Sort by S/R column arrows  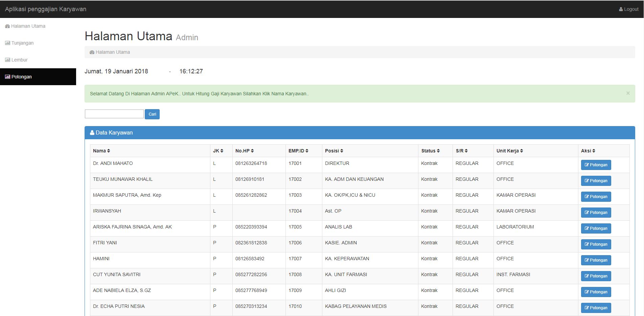466,151
